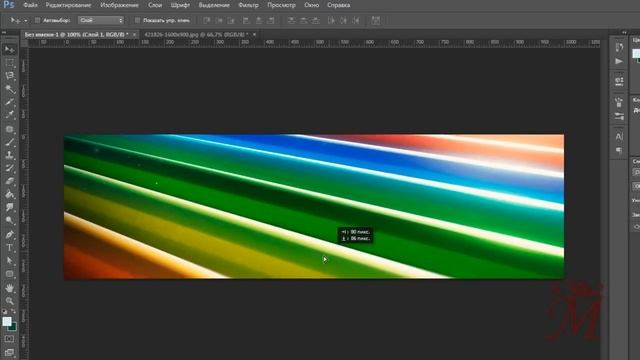This screenshot has height=360, width=640.
Task: Select the Magic Wand tool
Action: (9, 89)
